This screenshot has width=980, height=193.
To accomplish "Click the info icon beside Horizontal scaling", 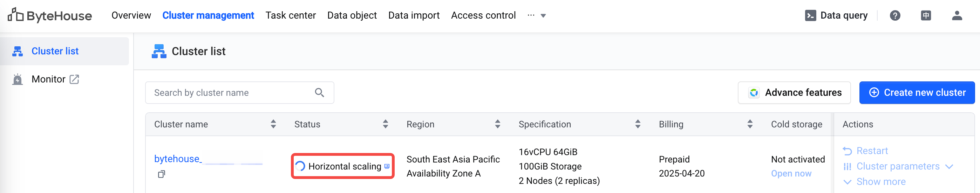I will coord(387,166).
